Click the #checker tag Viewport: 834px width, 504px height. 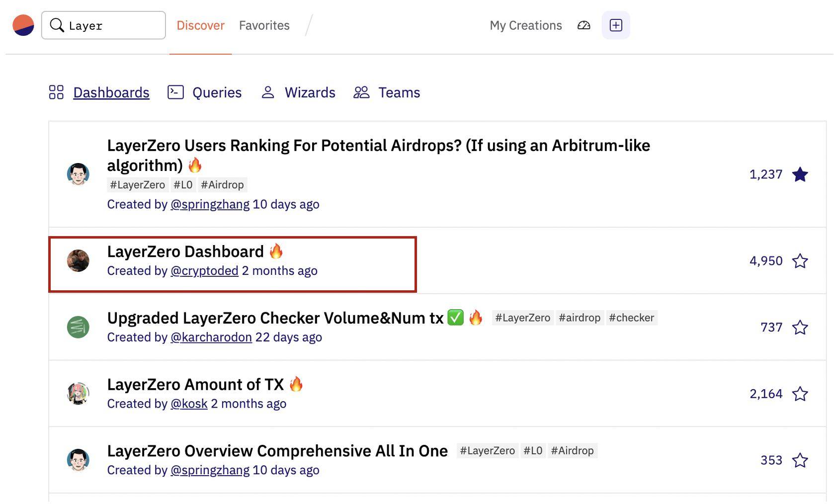(632, 318)
